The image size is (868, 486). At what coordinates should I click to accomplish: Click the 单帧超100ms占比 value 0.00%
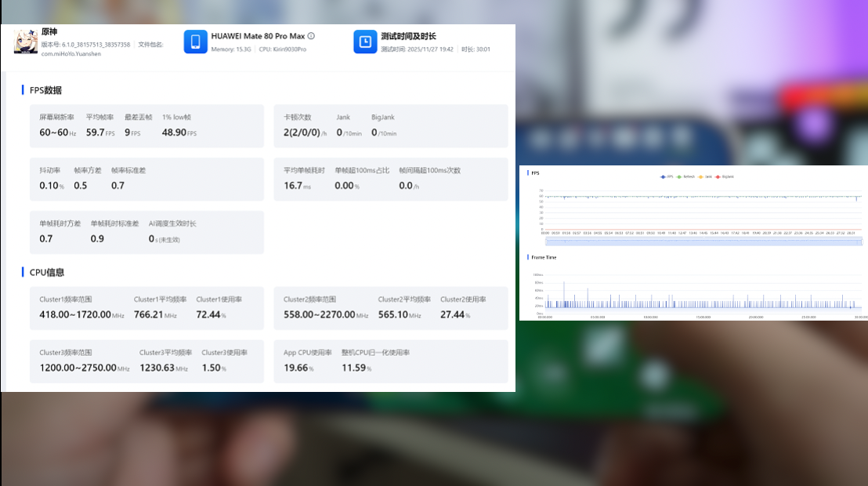pyautogui.click(x=347, y=186)
